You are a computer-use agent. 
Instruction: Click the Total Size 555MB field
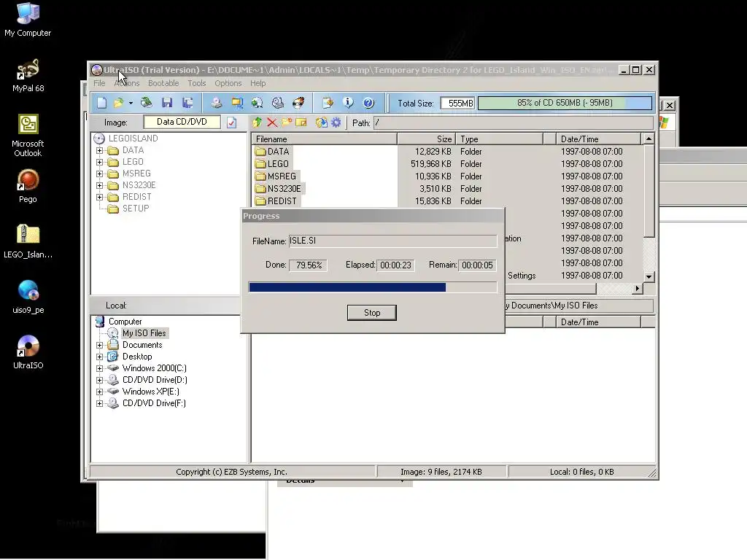pos(458,104)
